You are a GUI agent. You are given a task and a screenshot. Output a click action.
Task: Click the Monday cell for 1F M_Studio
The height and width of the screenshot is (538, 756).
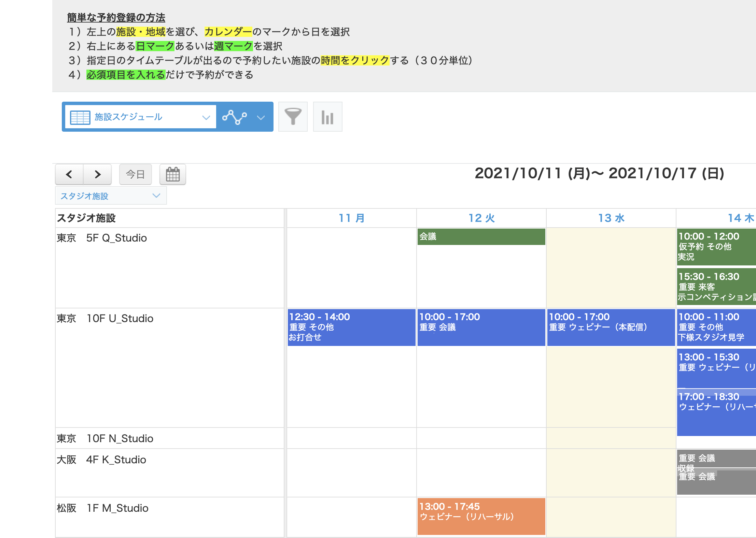(352, 517)
